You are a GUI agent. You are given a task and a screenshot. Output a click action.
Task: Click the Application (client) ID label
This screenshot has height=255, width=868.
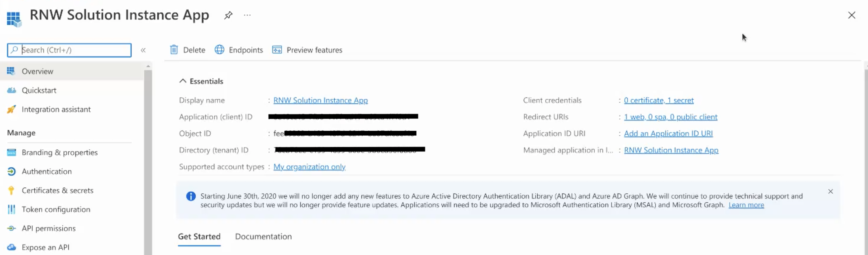pyautogui.click(x=216, y=117)
